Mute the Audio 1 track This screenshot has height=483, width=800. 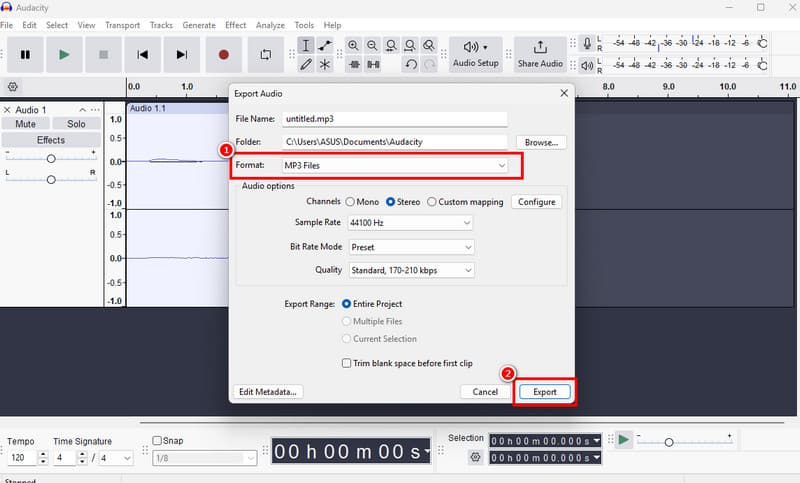26,124
